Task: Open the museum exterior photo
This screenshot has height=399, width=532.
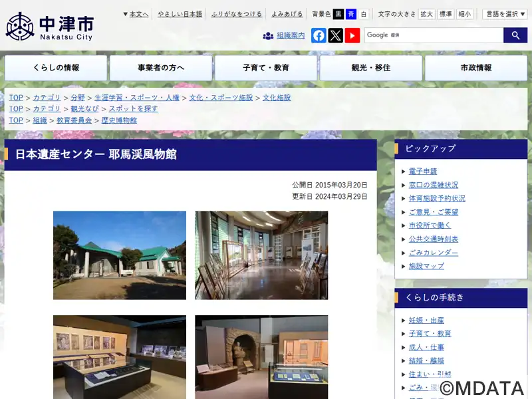Action: click(120, 255)
